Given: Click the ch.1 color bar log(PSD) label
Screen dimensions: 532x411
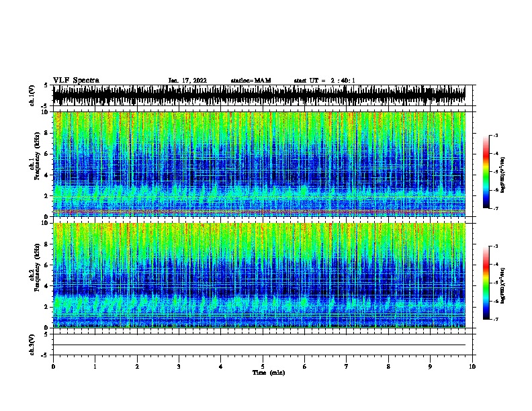Looking at the screenshot, I should click(502, 175).
